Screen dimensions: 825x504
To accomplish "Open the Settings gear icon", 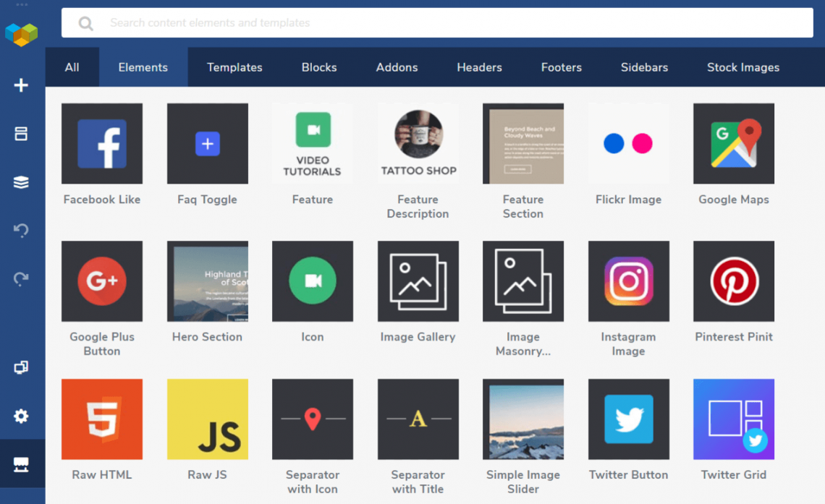I will click(x=22, y=416).
